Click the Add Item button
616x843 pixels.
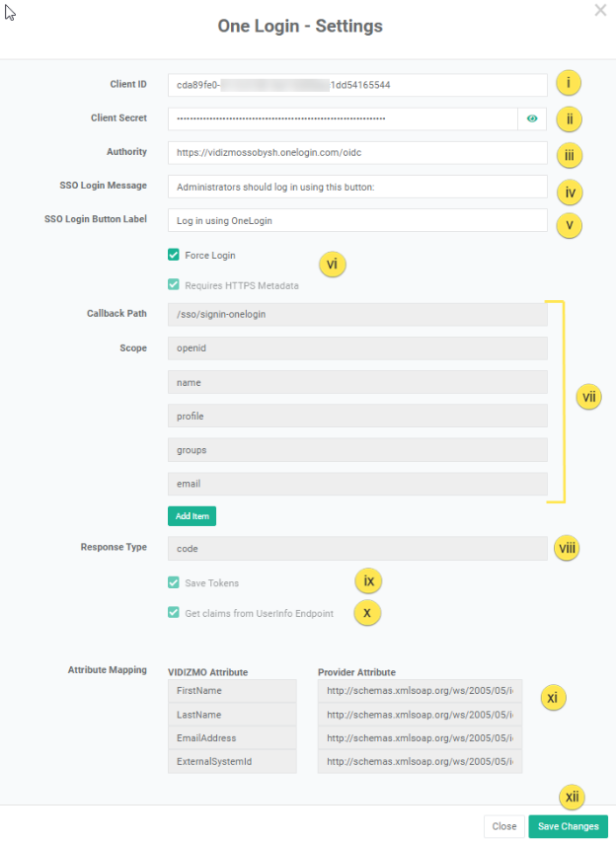point(192,516)
